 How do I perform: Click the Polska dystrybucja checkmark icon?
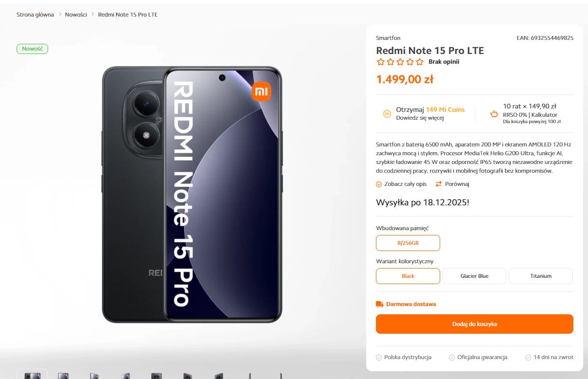(x=379, y=358)
